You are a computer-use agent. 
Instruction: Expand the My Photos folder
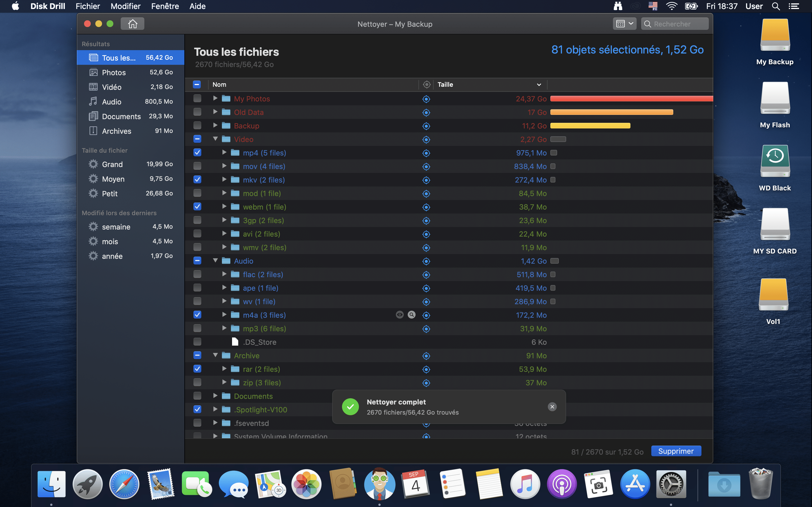215,98
